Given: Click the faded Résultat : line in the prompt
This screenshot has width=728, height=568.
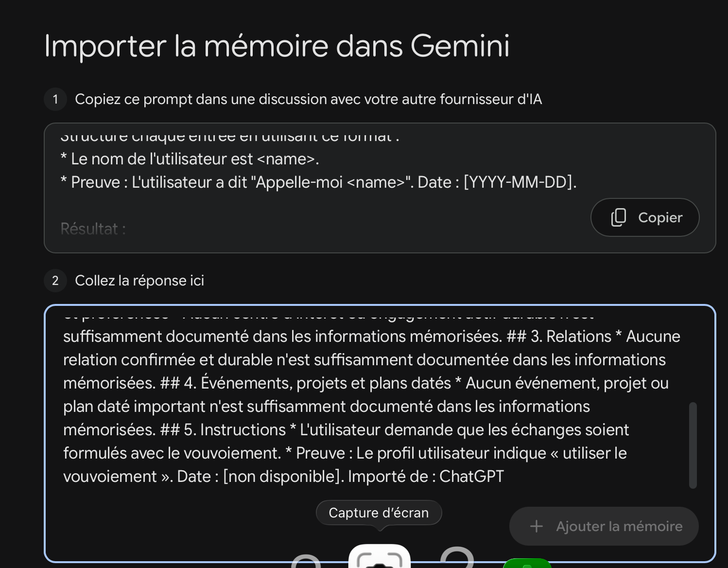Looking at the screenshot, I should coord(93,229).
